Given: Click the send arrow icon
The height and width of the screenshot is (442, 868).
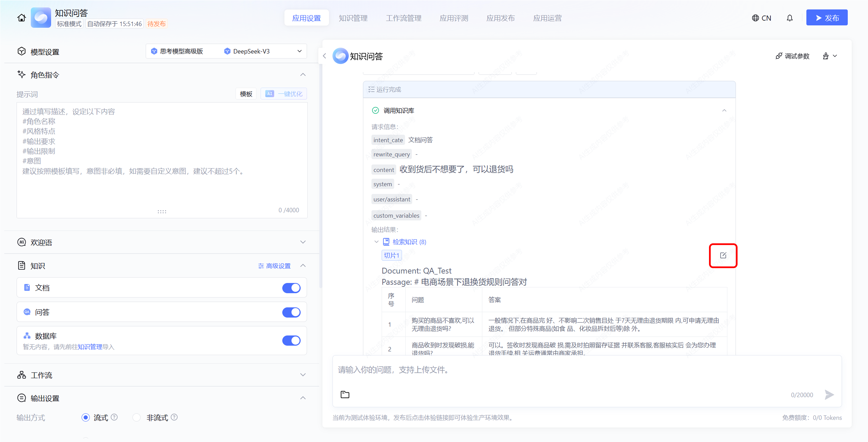Looking at the screenshot, I should [829, 395].
